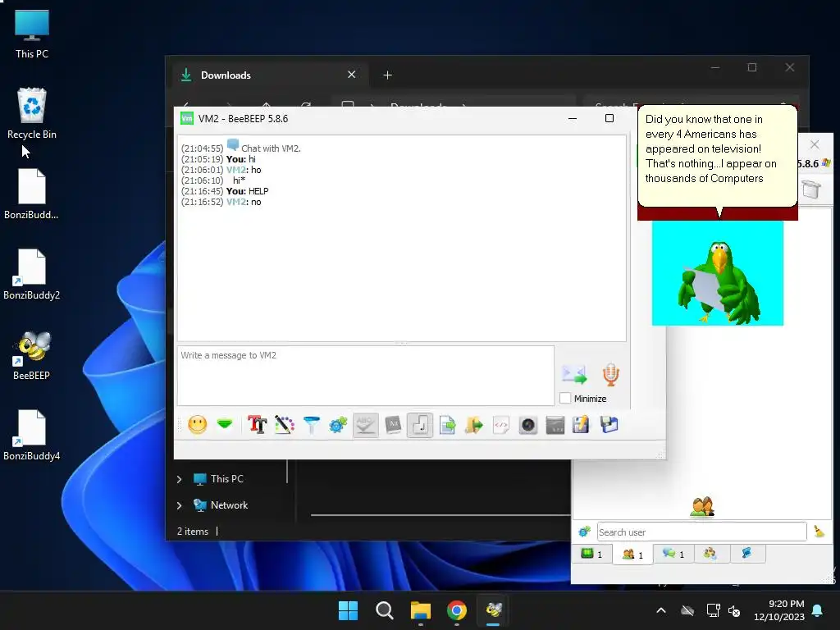
Task: Toggle the dictionary book icon
Action: pos(393,426)
